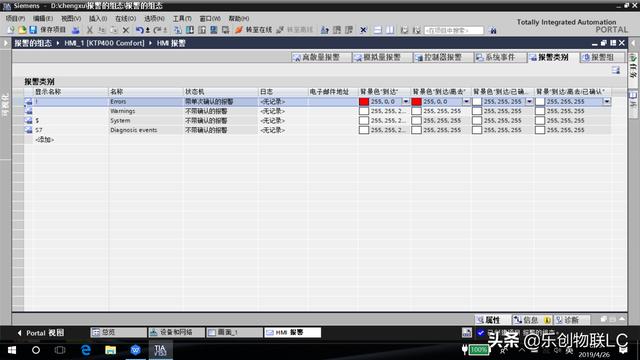
Task: Click the Go online icon 转至在线
Action: tap(253, 30)
